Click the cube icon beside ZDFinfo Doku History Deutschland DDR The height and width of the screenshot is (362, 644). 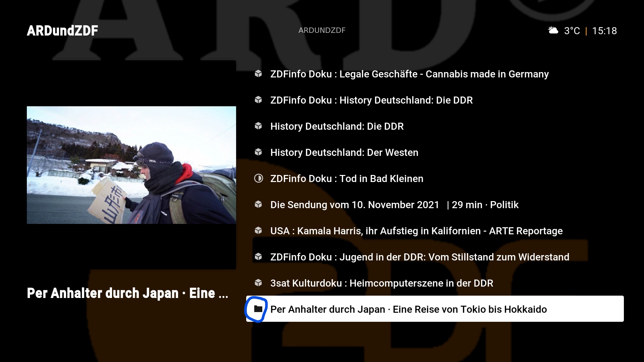258,100
